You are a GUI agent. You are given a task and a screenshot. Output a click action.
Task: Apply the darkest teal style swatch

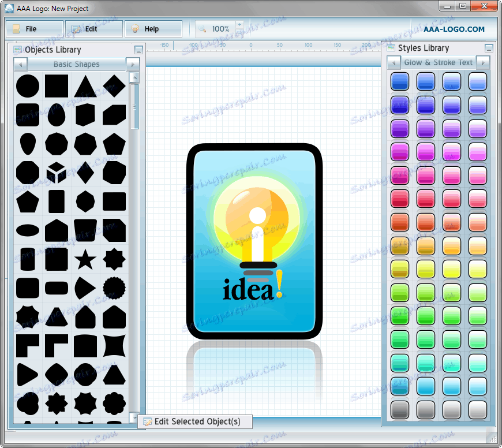point(399,363)
